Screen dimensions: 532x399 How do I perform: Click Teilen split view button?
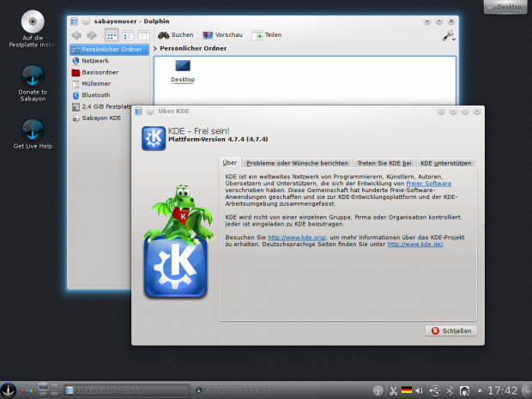pos(267,35)
